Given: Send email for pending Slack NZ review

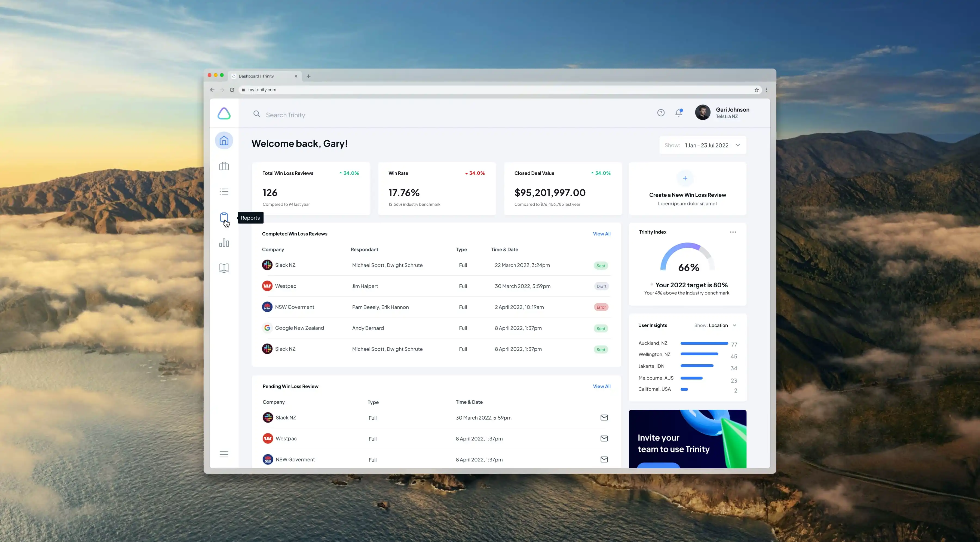Looking at the screenshot, I should click(604, 418).
